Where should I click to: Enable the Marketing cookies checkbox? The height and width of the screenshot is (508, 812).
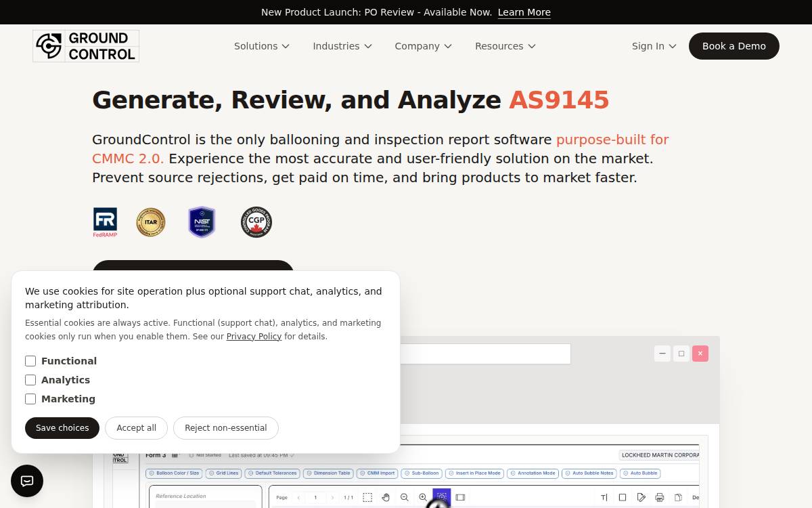[30, 399]
